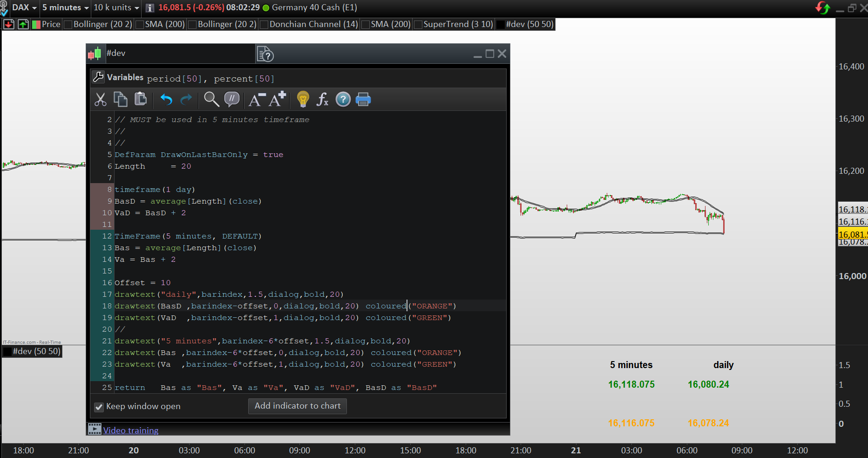Click the Variables label in editor

point(125,77)
